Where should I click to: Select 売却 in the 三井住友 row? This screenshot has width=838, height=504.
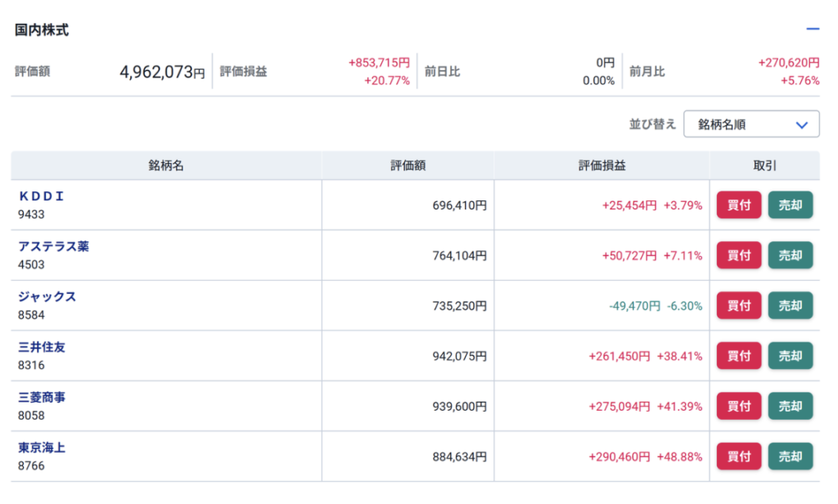click(790, 356)
